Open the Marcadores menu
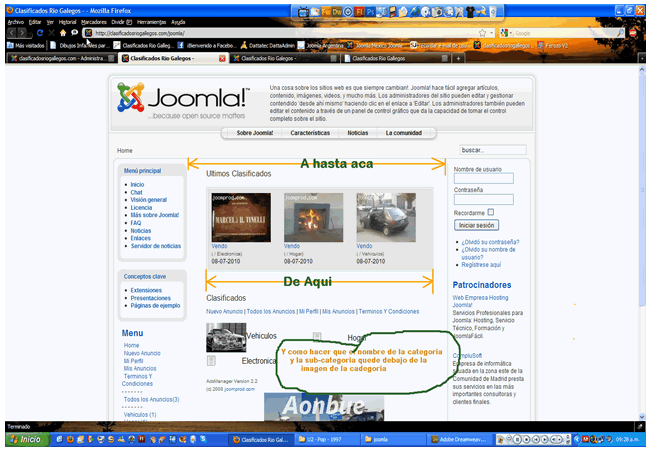Image resolution: width=650 pixels, height=450 pixels. pos(93,21)
